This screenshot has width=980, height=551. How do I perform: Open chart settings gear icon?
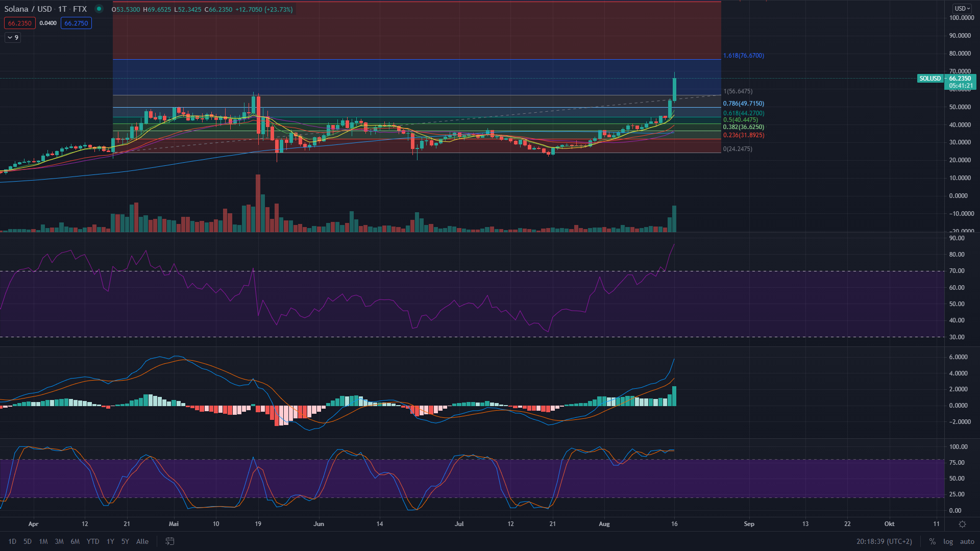pos(962,524)
